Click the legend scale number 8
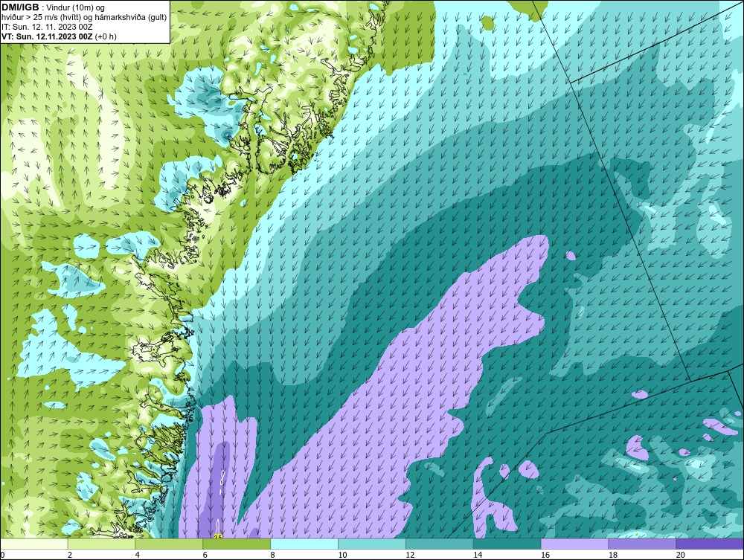The width and height of the screenshot is (744, 560). pos(272,555)
